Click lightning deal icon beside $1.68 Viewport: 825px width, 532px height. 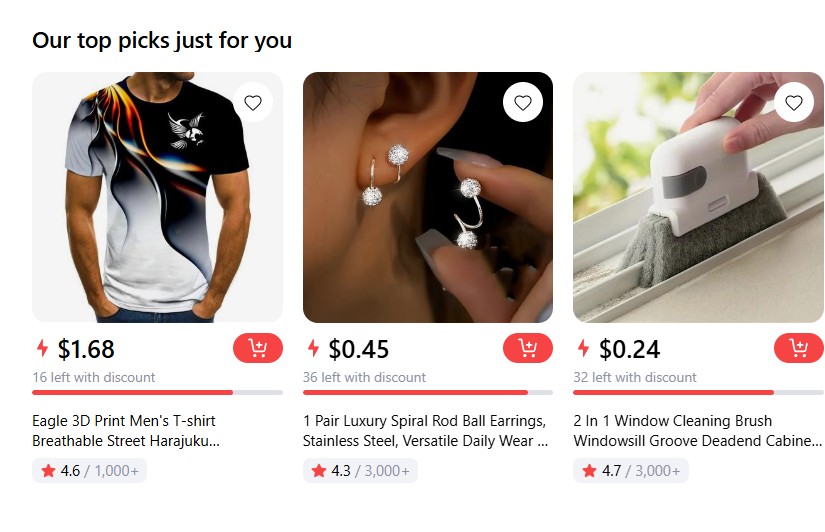(x=42, y=349)
